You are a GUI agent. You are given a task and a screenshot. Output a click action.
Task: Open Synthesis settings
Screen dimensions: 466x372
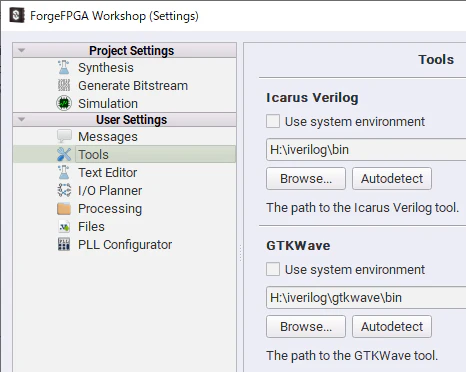tap(106, 68)
